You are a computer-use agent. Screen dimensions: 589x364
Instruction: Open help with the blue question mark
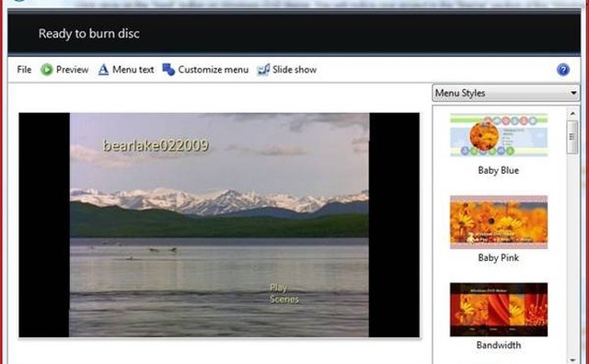pos(562,70)
